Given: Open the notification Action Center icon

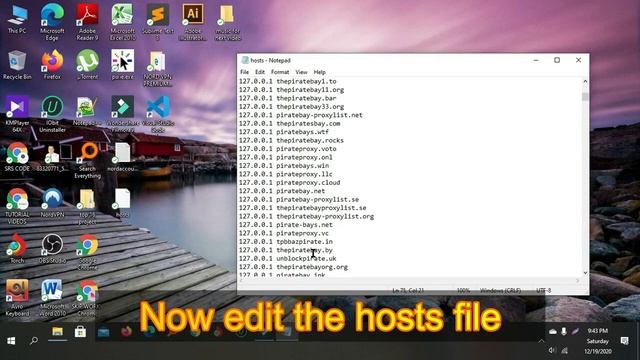Looking at the screenshot, I should point(624,341).
